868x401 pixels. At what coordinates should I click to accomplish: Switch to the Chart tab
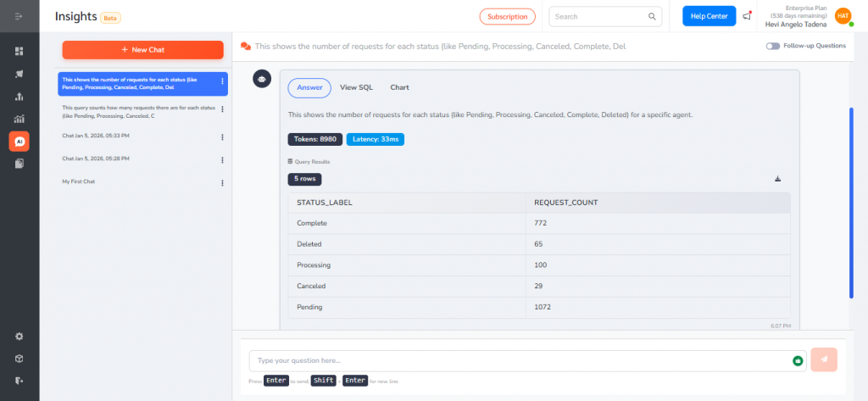coord(399,87)
